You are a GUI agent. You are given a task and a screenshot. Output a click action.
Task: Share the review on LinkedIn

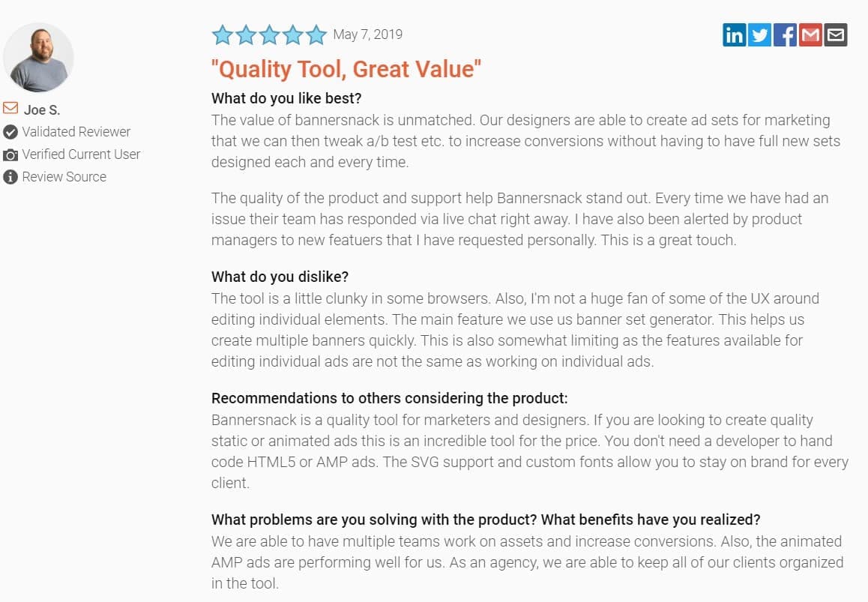(x=734, y=34)
